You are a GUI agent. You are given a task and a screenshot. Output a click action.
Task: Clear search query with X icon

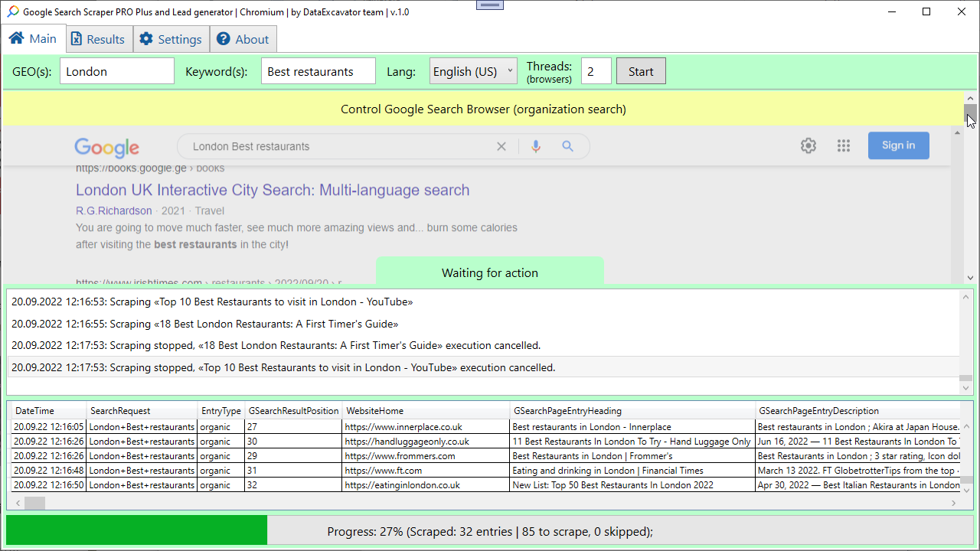coord(501,146)
